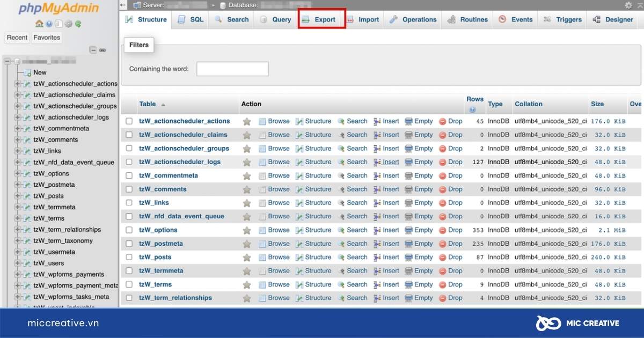Collapse the database node in tree

tap(8, 61)
